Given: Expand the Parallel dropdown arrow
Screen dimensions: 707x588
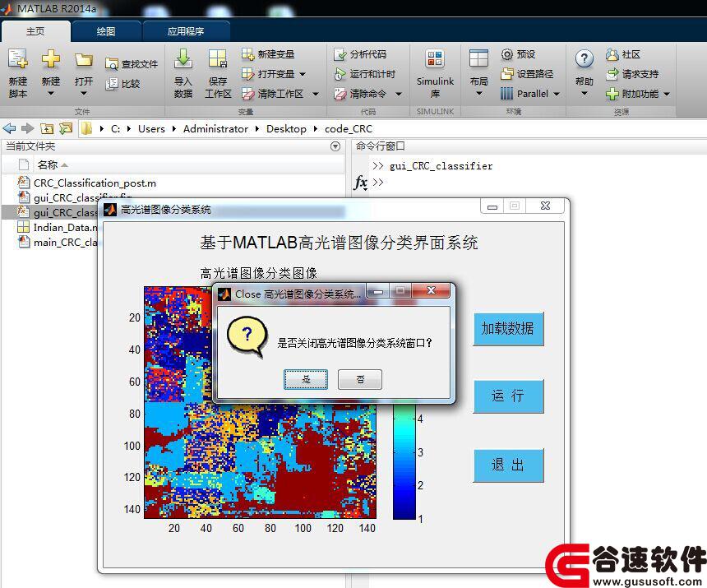Looking at the screenshot, I should [x=557, y=94].
